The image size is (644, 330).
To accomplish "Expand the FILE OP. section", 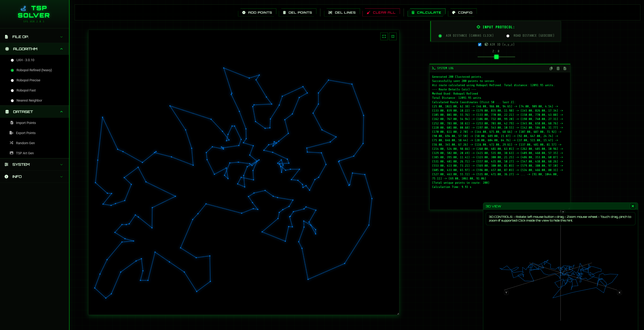I will [35, 37].
